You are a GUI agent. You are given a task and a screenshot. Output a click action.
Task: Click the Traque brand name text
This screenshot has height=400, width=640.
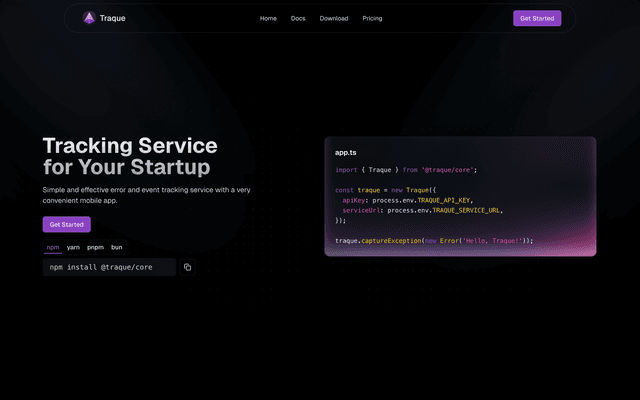pyautogui.click(x=113, y=18)
